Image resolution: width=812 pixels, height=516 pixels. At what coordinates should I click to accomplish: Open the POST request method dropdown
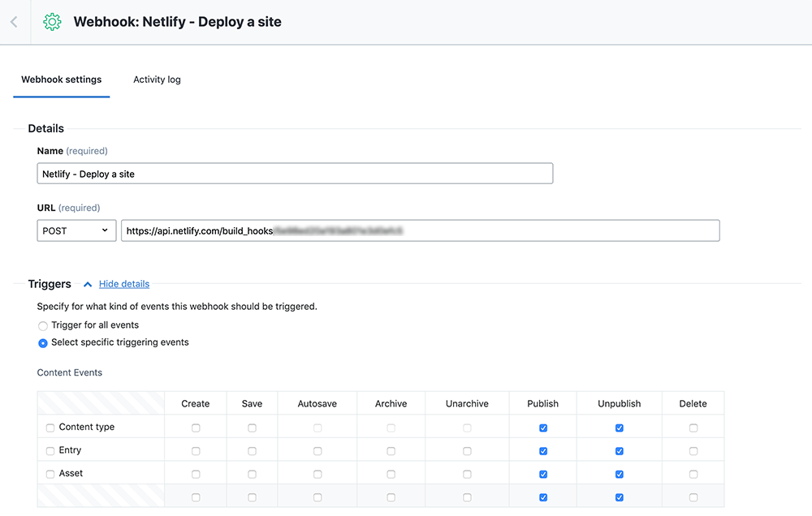[x=76, y=230]
